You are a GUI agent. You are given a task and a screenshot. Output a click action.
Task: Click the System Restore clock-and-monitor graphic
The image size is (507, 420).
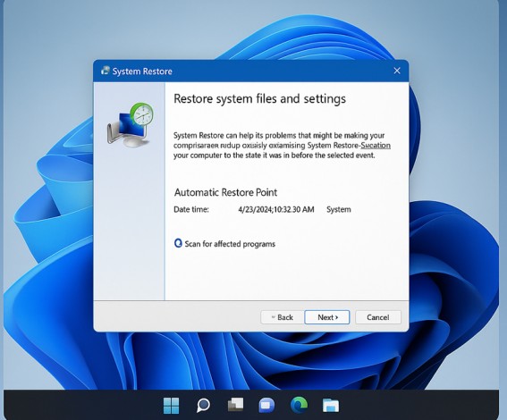pyautogui.click(x=131, y=124)
